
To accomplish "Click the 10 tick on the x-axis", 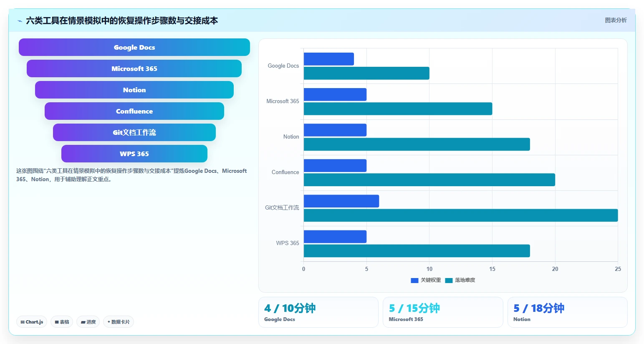I will [x=429, y=269].
